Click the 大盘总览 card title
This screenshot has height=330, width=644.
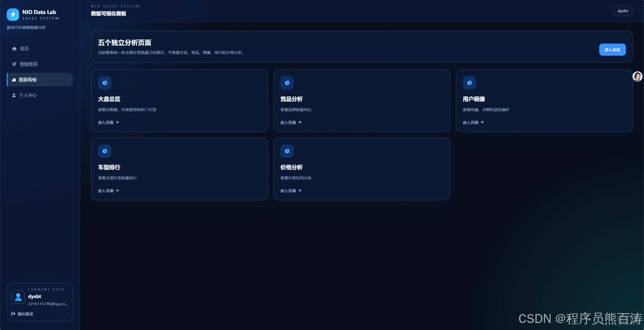click(x=109, y=99)
